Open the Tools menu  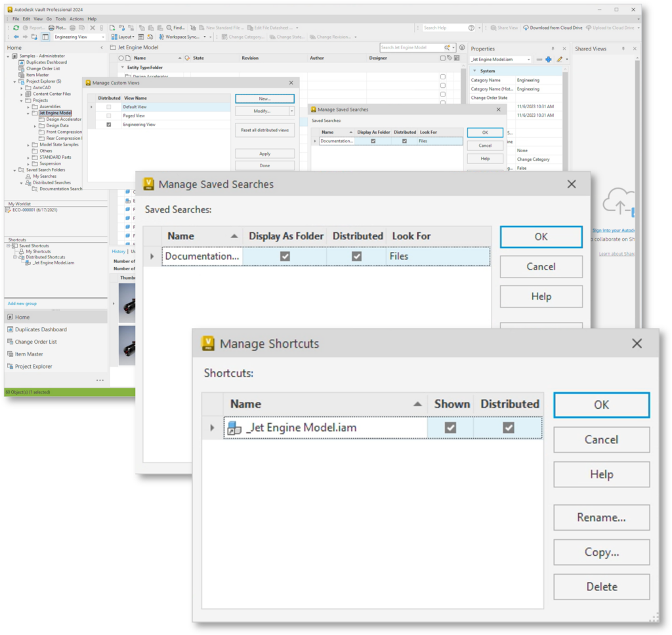(61, 19)
